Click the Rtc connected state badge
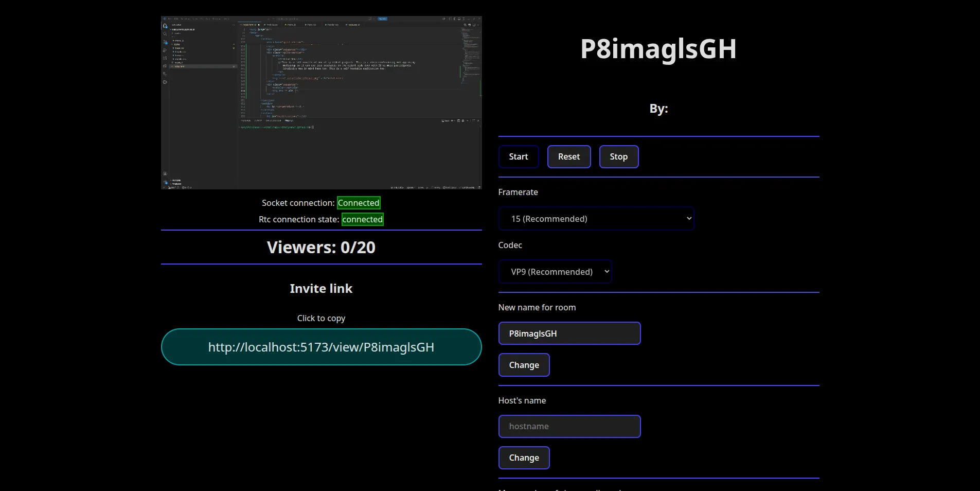 363,219
